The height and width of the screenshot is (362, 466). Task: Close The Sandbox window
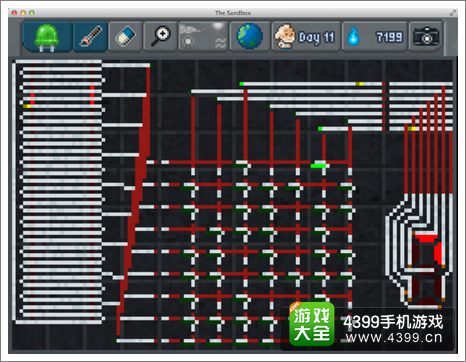click(x=14, y=13)
